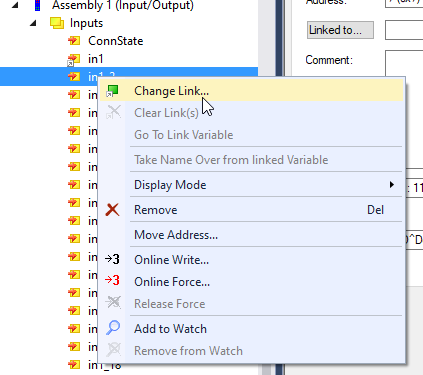Screen dimensions: 423x375
Task: Click the red arrow Online Force icon
Action: point(112,281)
